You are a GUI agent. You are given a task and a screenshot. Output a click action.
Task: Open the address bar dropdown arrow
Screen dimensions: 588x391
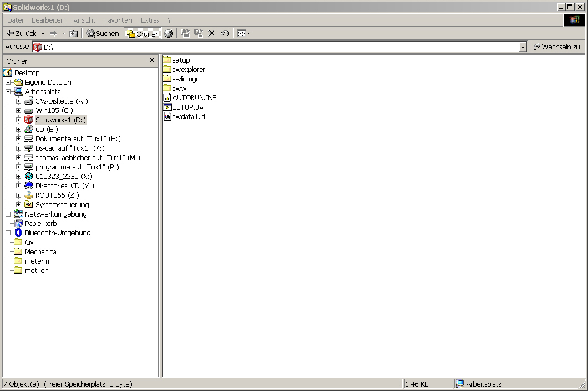(x=523, y=48)
